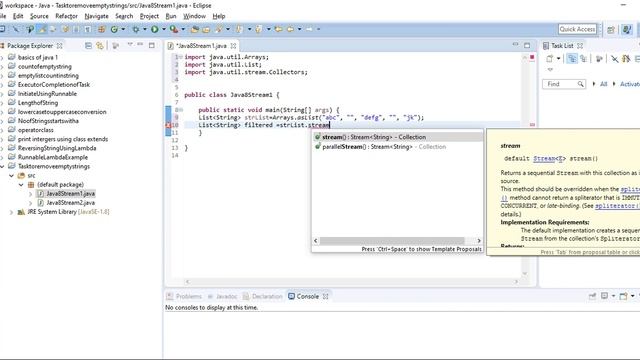
Task: Switch to the Javadoc tab
Action: pyautogui.click(x=222, y=296)
